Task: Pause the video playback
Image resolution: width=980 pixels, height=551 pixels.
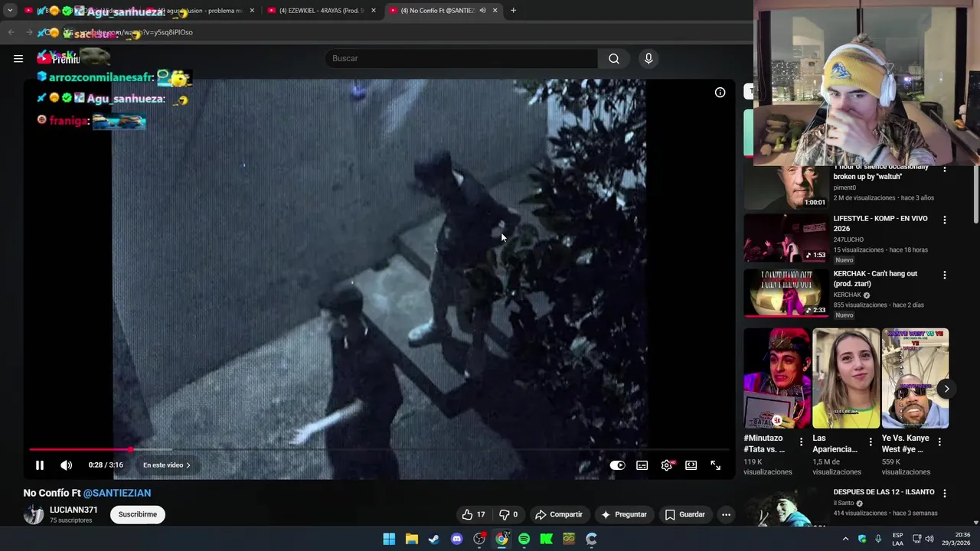Action: click(40, 465)
